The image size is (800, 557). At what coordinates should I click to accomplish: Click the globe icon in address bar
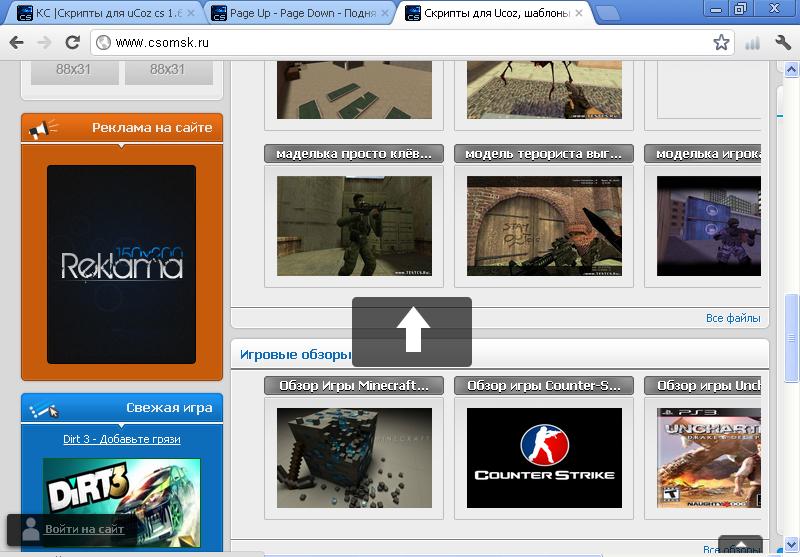[x=104, y=42]
